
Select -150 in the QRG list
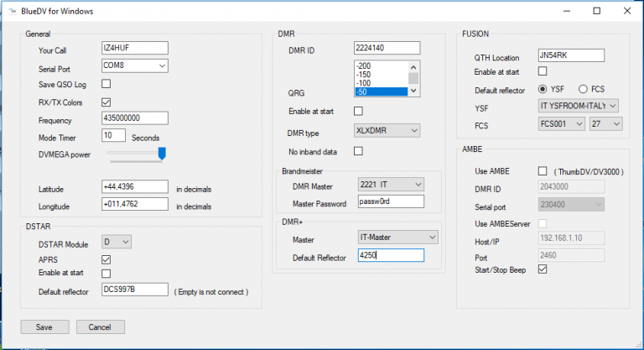[x=382, y=75]
